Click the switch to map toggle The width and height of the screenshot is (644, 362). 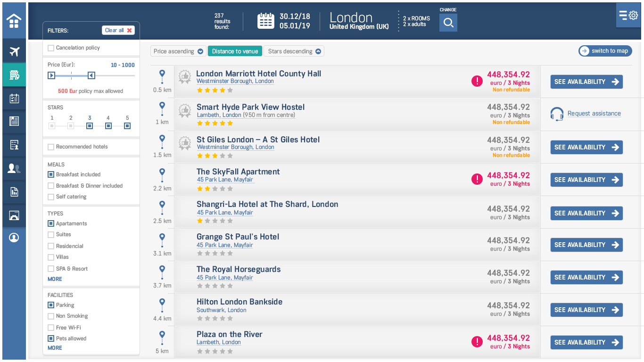point(605,51)
